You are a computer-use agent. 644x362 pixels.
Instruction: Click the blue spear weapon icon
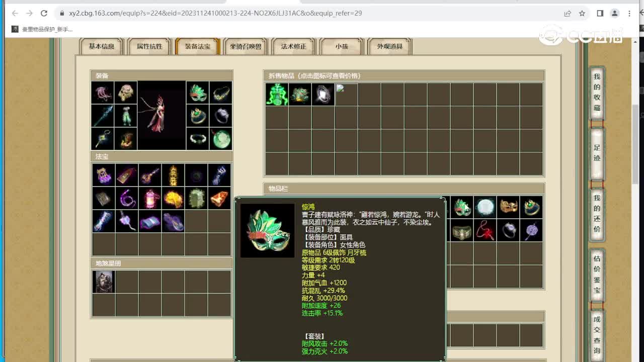point(103,116)
